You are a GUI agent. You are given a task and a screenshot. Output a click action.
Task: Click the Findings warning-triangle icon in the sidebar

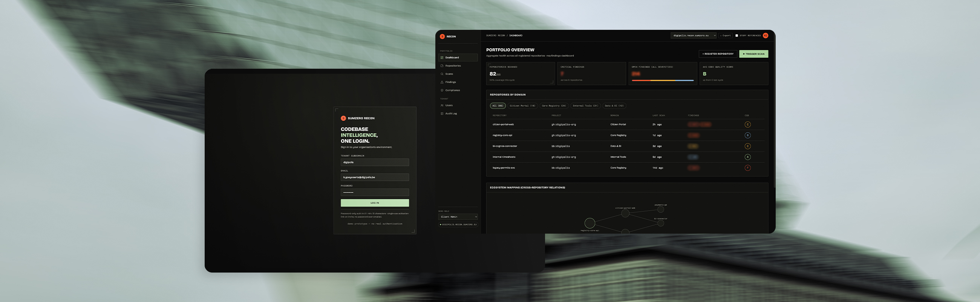point(442,82)
